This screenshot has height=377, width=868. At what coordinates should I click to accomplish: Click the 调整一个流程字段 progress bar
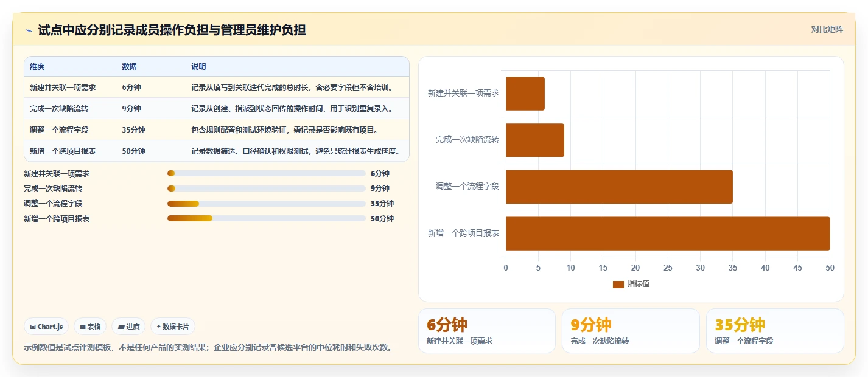pyautogui.click(x=267, y=203)
